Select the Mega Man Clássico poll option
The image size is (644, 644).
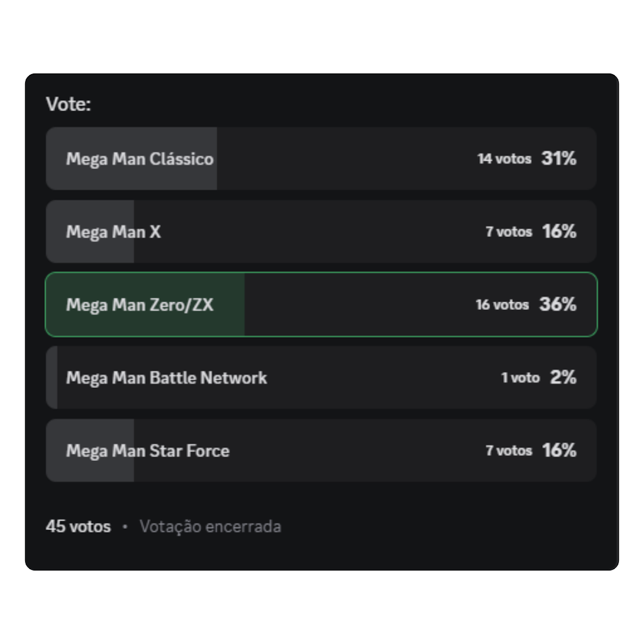tap(321, 158)
